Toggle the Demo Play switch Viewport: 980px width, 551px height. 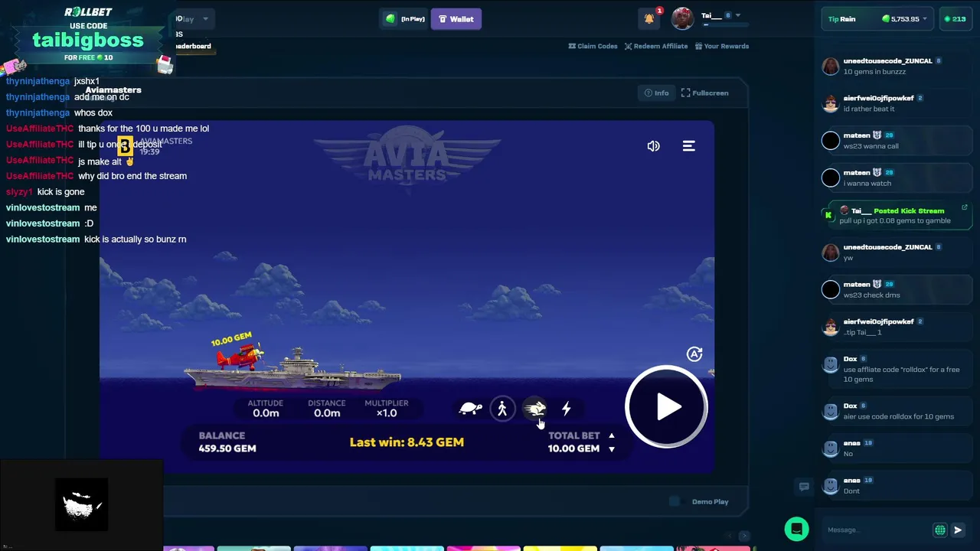click(x=675, y=502)
